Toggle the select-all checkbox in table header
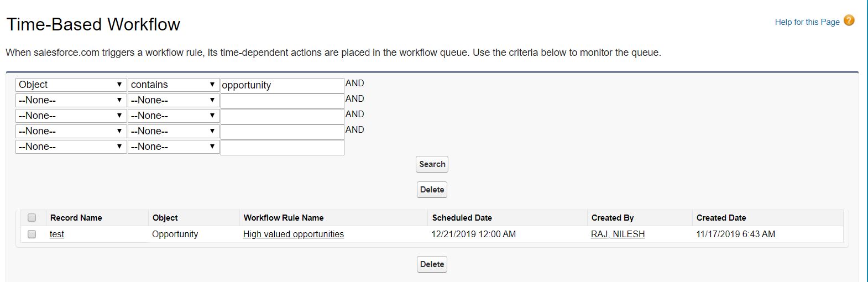 pos(32,218)
